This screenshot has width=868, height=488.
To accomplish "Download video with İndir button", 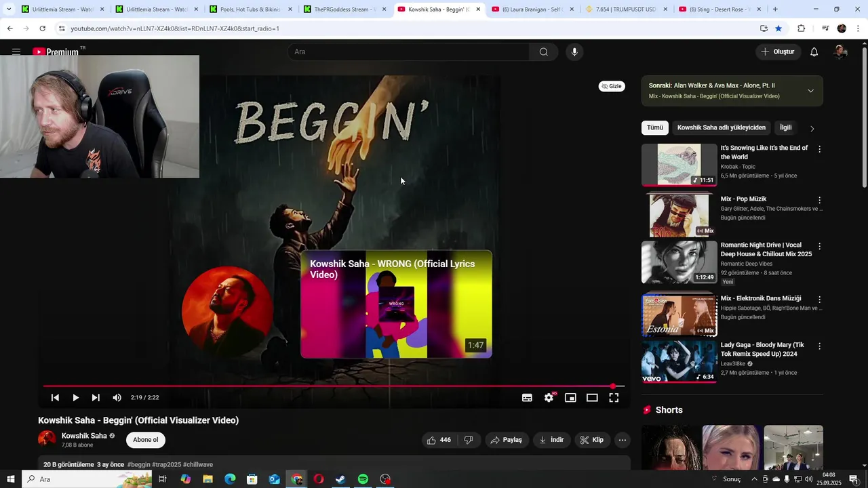I will click(551, 440).
